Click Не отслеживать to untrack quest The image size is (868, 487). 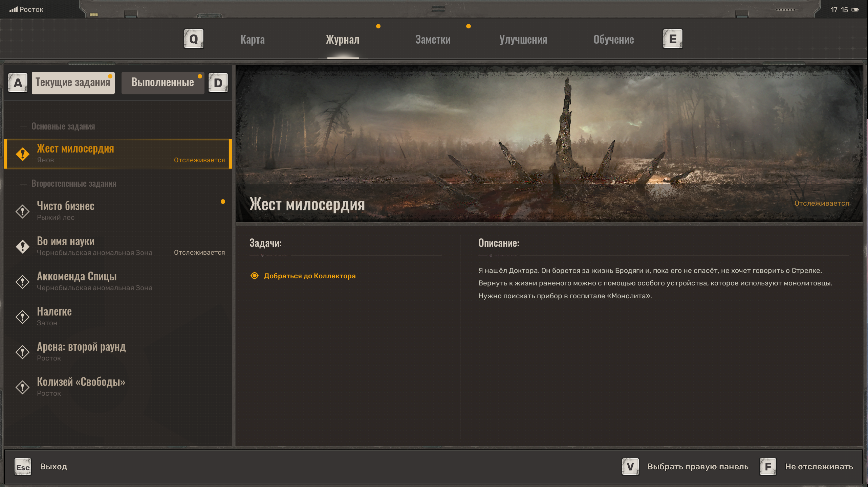coord(819,467)
